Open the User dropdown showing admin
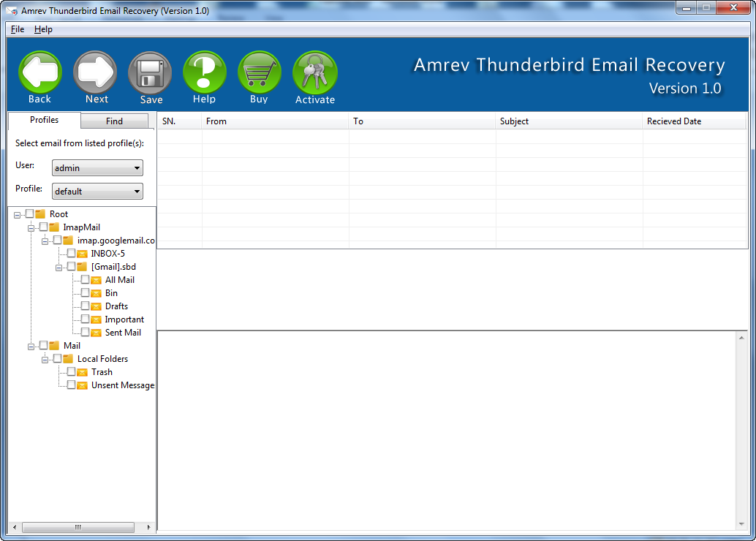756x541 pixels. [97, 168]
